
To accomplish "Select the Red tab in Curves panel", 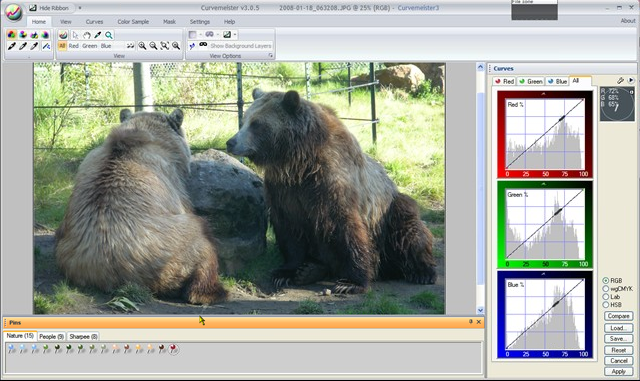I will click(x=504, y=81).
